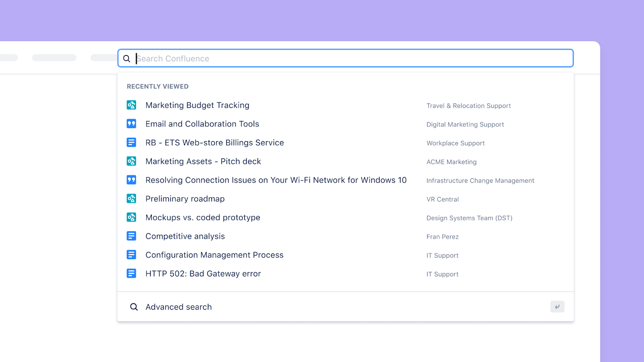Click Advanced search
Image resolution: width=644 pixels, height=362 pixels.
click(x=178, y=306)
